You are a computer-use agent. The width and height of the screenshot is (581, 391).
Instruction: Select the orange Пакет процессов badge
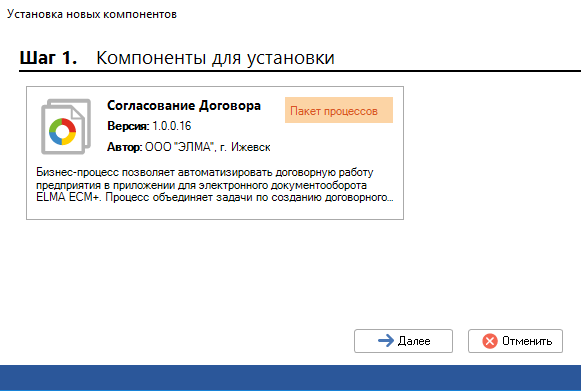pyautogui.click(x=339, y=110)
